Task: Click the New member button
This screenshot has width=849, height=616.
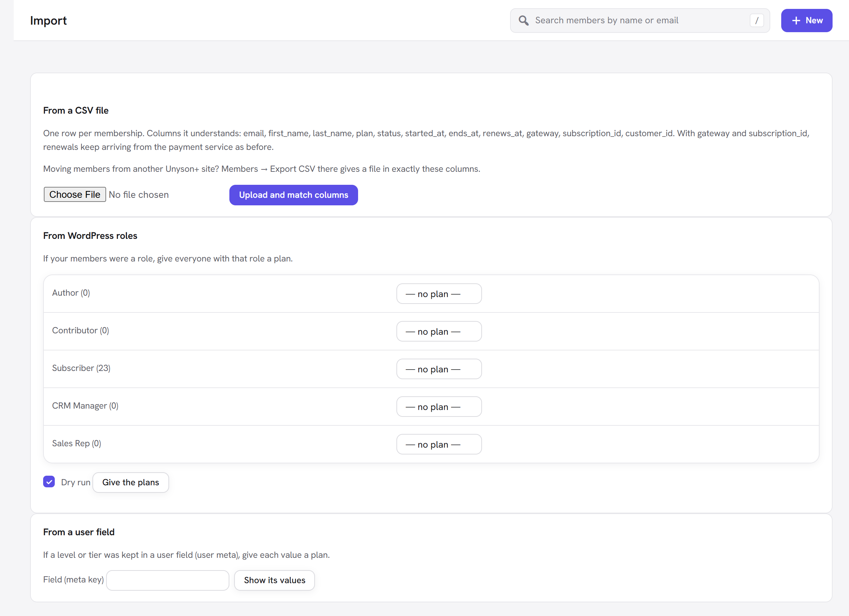Action: pyautogui.click(x=806, y=21)
